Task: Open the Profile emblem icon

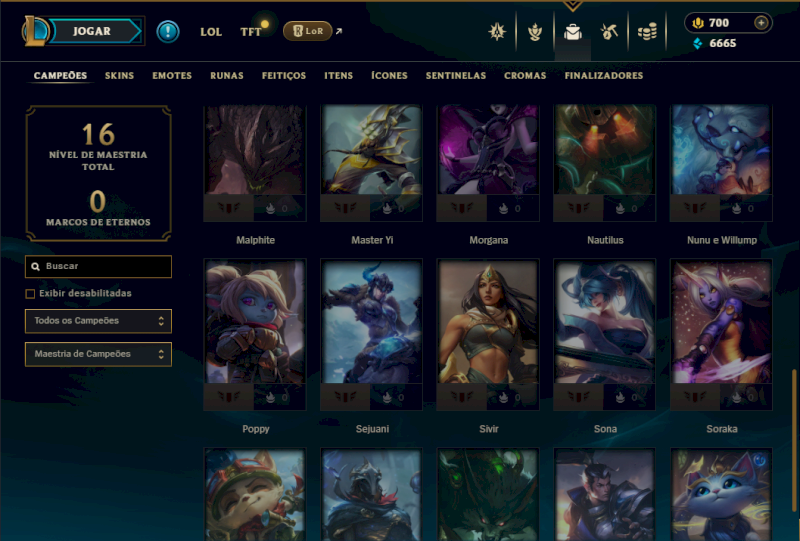Action: pos(496,32)
